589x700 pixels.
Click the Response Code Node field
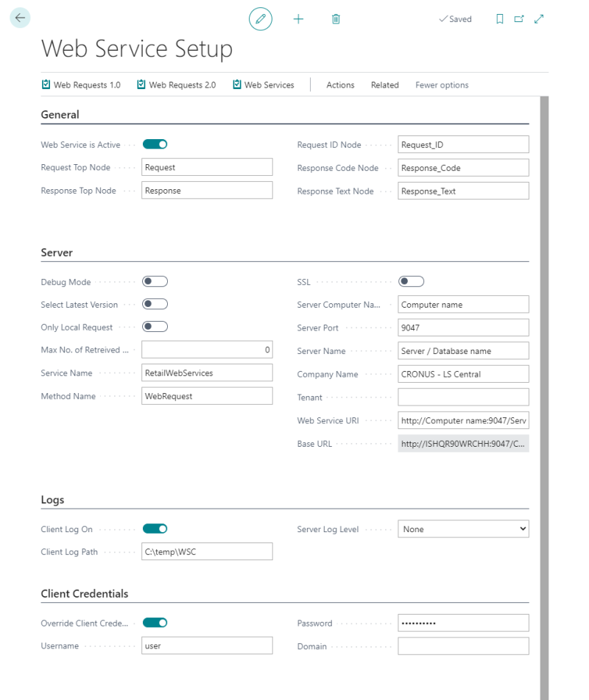(464, 167)
